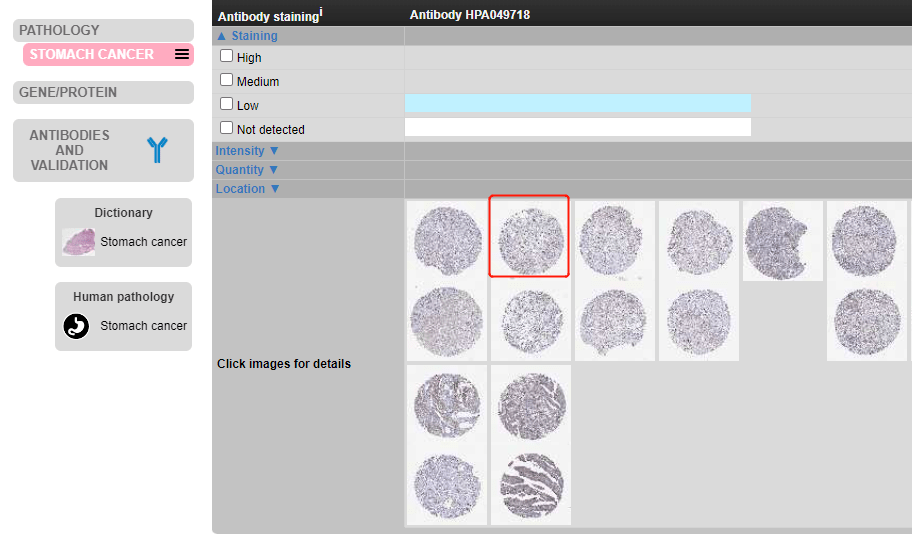Expand the Intensity section
Viewport: 912px width, 534px height.
pyautogui.click(x=247, y=151)
